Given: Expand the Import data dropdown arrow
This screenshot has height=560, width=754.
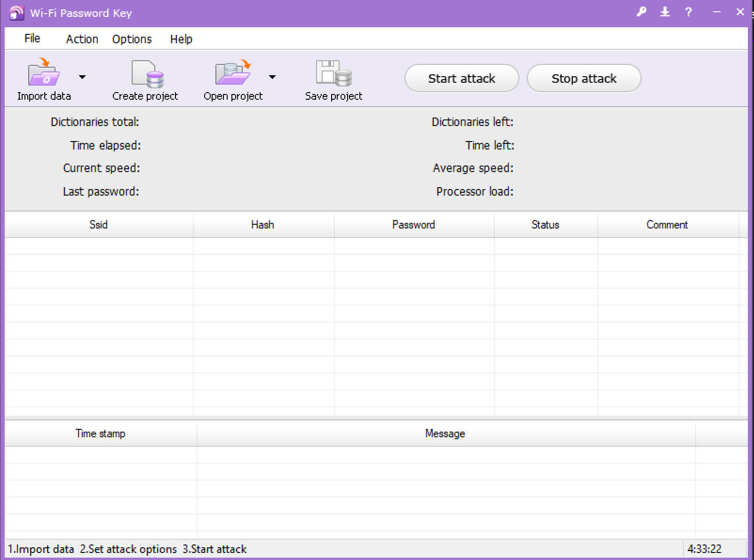Looking at the screenshot, I should 82,77.
